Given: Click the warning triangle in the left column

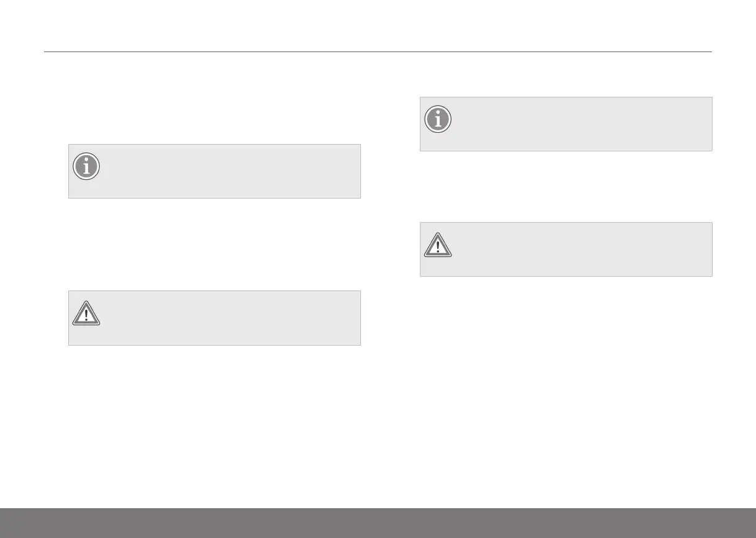Looking at the screenshot, I should click(x=86, y=313).
